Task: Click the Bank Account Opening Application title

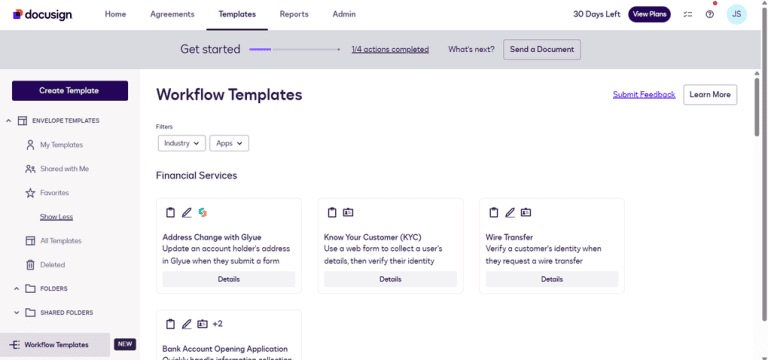Action: [x=225, y=349]
